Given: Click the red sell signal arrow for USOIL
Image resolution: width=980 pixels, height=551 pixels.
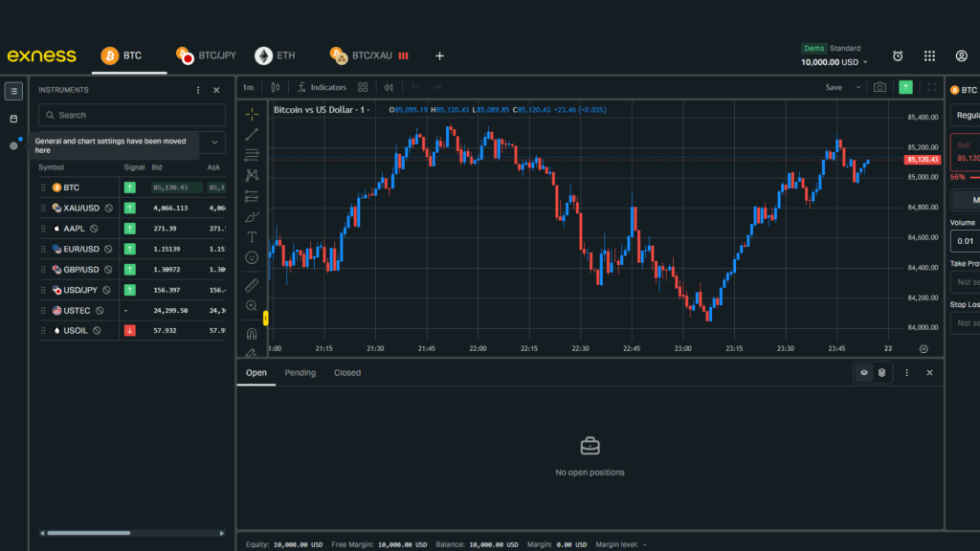Looking at the screenshot, I should (x=129, y=330).
